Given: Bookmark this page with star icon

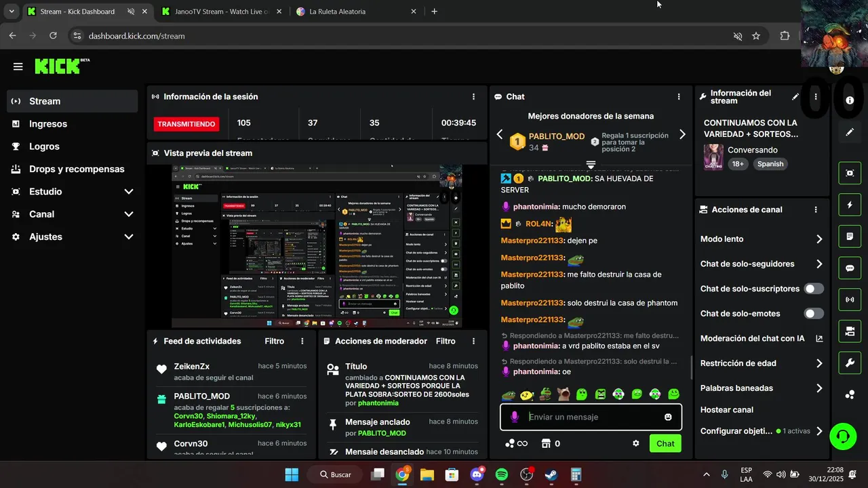Looking at the screenshot, I should pos(756,36).
